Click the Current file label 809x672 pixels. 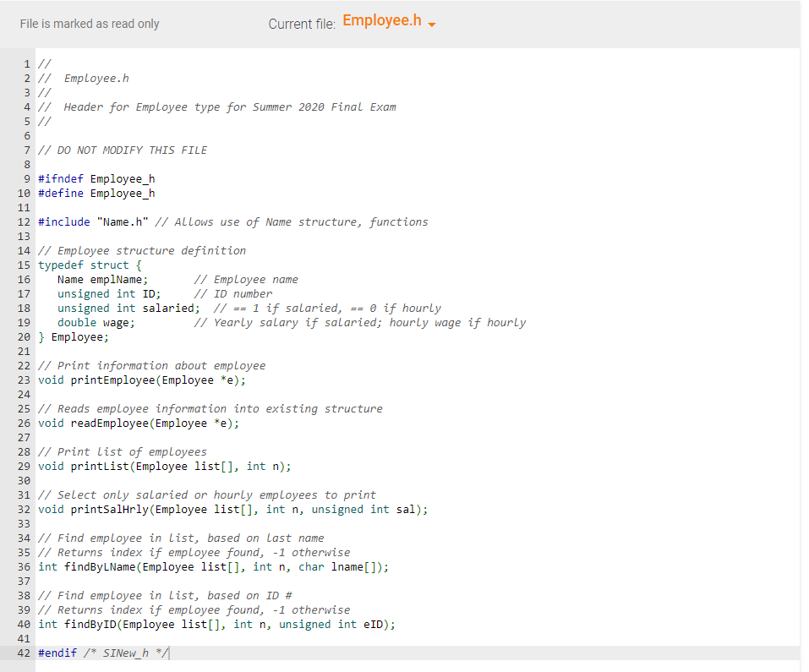point(302,24)
